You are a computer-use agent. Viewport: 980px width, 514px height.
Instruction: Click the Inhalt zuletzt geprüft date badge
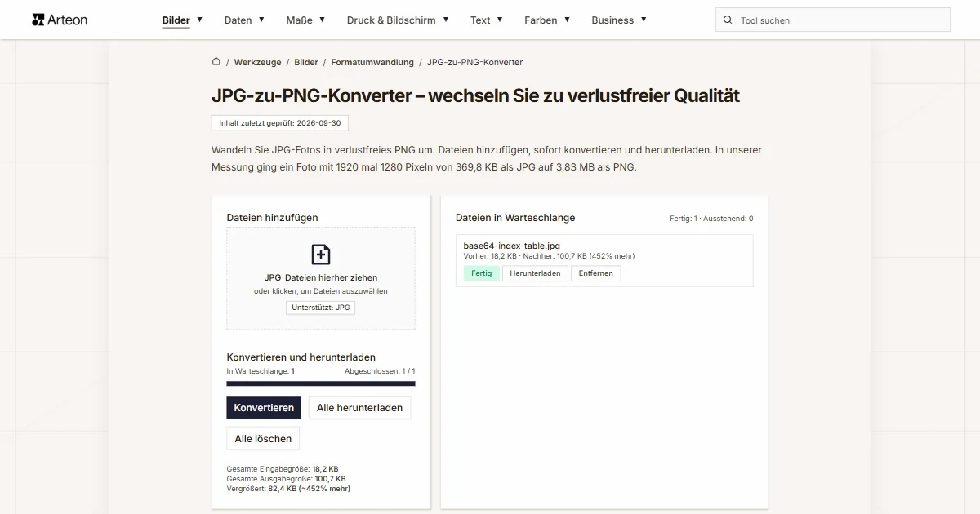279,123
